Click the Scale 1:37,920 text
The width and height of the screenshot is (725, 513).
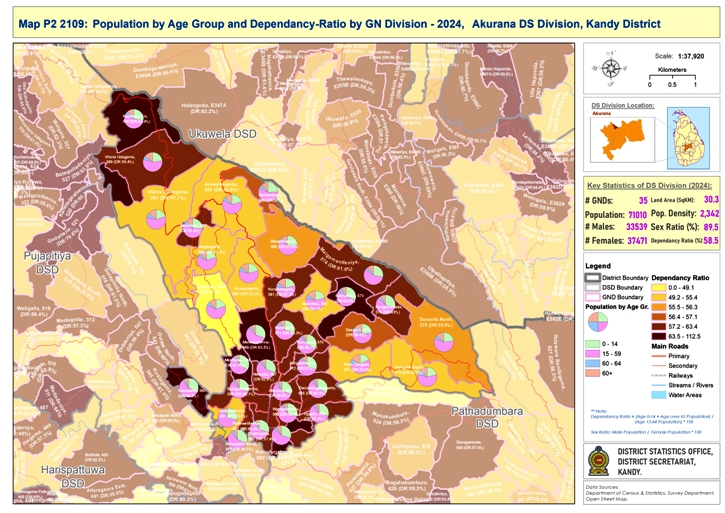point(679,56)
